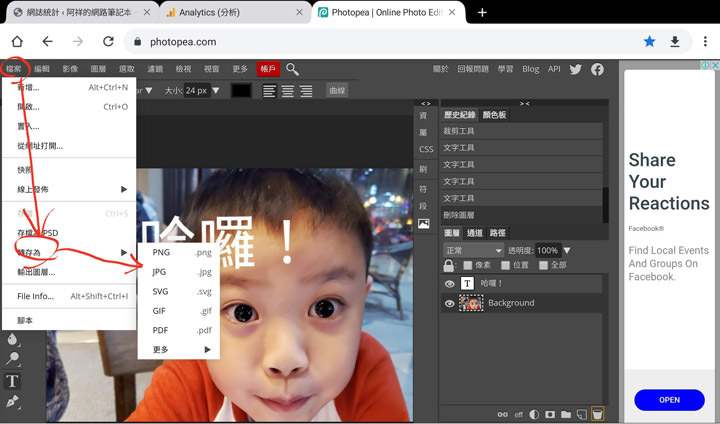
Task: Choose SVG from the export submenu
Action: pyautogui.click(x=179, y=292)
